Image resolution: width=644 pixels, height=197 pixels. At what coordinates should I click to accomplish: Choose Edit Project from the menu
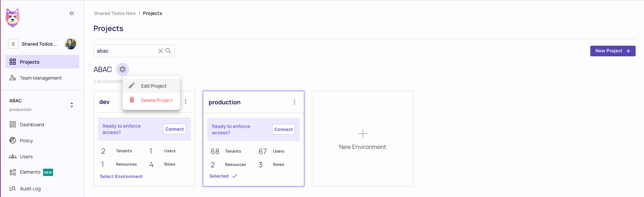pyautogui.click(x=154, y=86)
